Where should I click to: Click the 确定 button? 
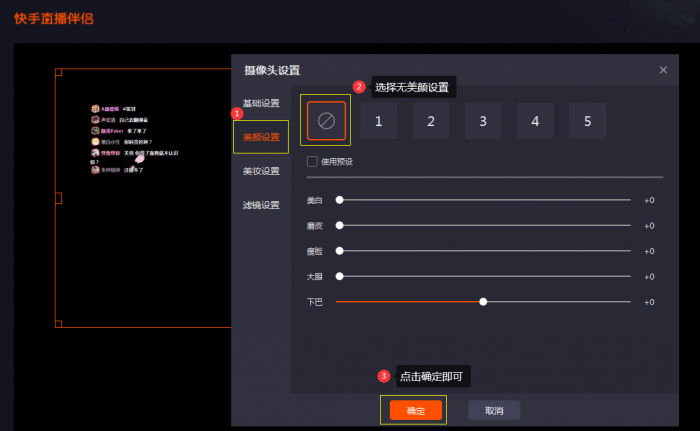tap(416, 410)
